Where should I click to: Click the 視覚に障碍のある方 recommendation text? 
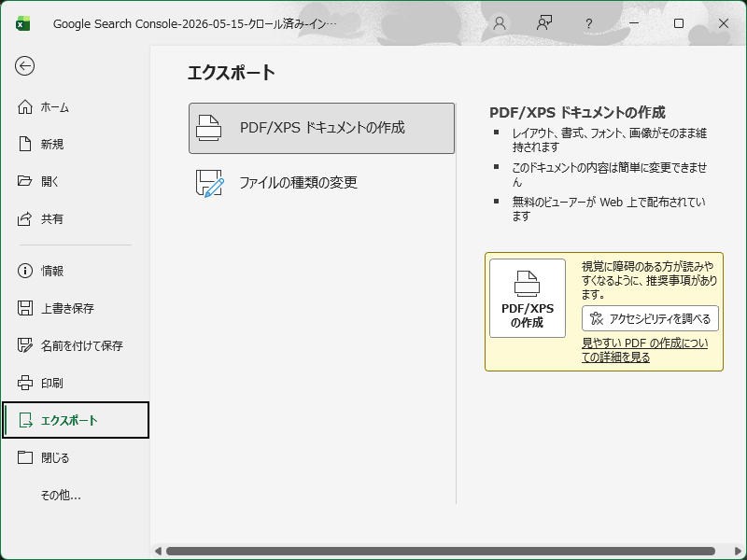click(x=649, y=280)
